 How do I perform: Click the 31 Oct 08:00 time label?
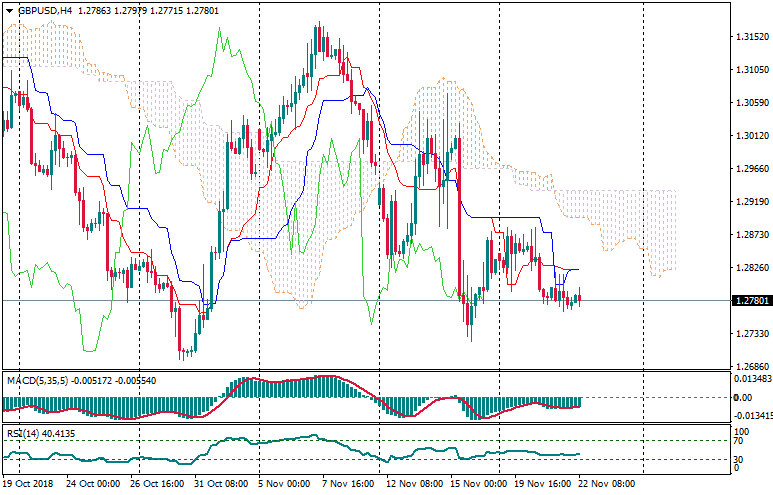pos(220,483)
